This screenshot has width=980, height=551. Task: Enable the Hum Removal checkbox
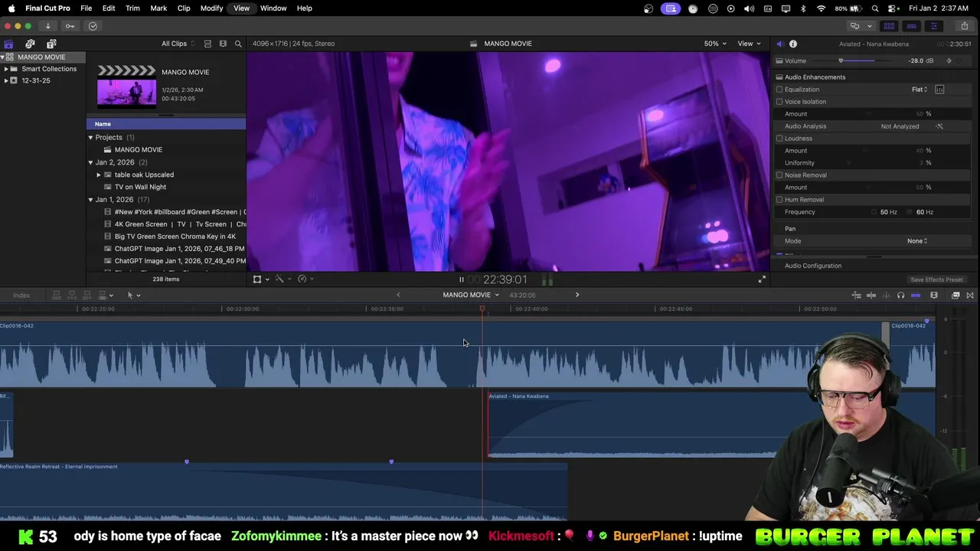(x=779, y=200)
